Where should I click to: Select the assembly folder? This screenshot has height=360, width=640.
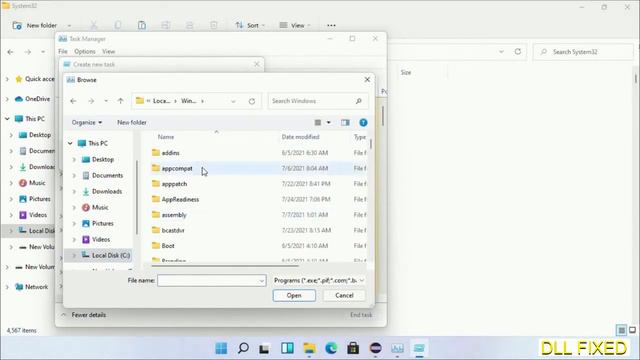coord(174,215)
